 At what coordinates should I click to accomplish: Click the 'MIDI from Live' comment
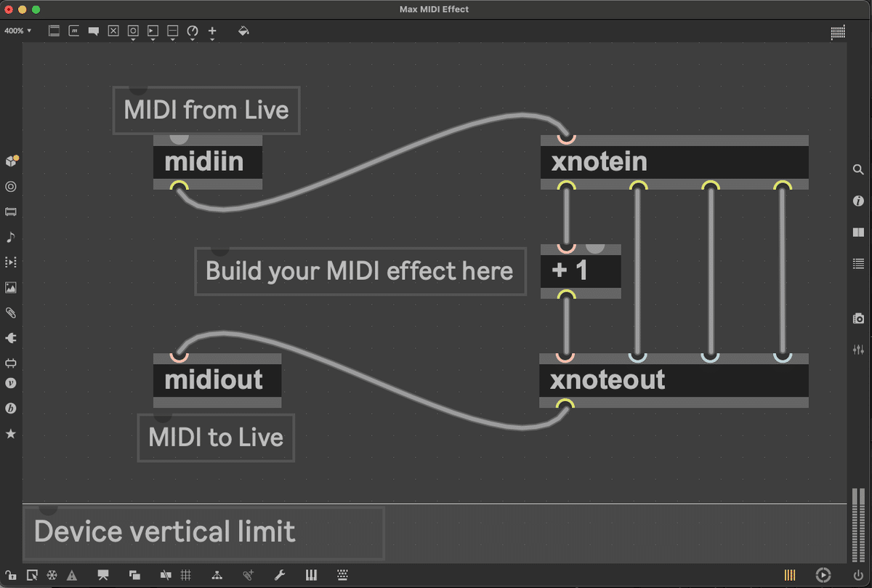206,110
